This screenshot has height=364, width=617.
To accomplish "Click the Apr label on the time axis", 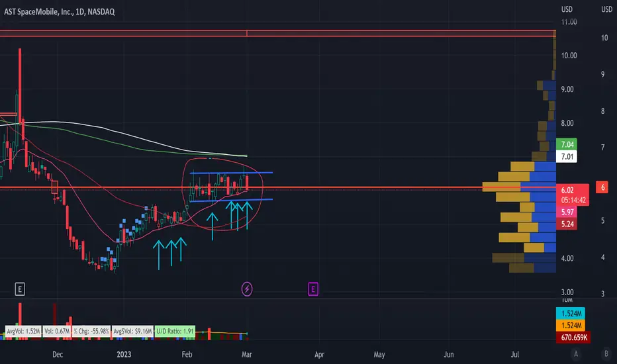I will click(319, 354).
